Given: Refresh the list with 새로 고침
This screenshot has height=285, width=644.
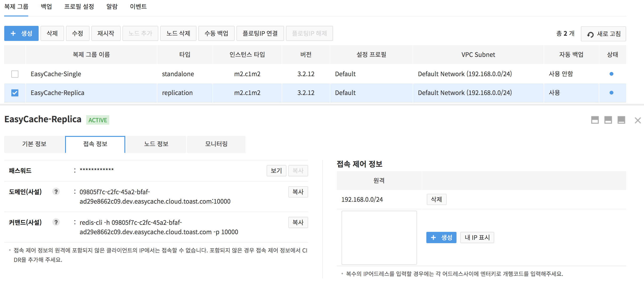Looking at the screenshot, I should pos(603,34).
